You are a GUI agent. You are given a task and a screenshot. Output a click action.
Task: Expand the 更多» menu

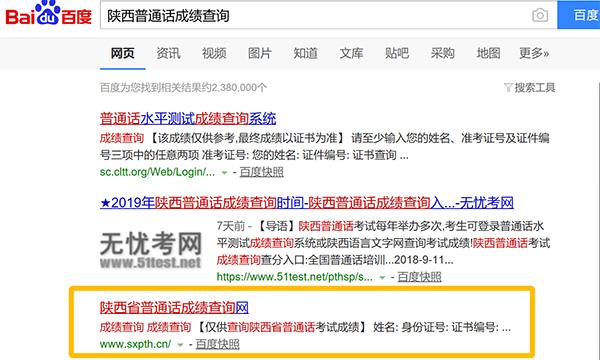[x=534, y=53]
